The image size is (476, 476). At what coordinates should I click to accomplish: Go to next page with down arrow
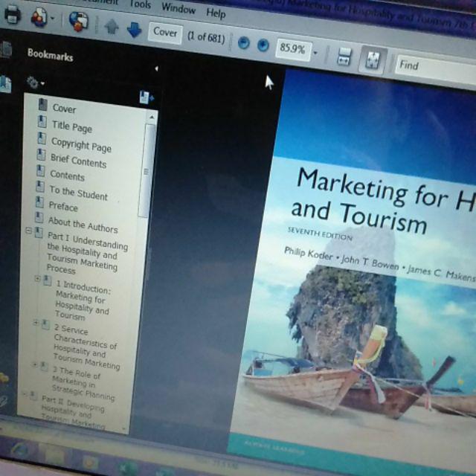pos(134,29)
